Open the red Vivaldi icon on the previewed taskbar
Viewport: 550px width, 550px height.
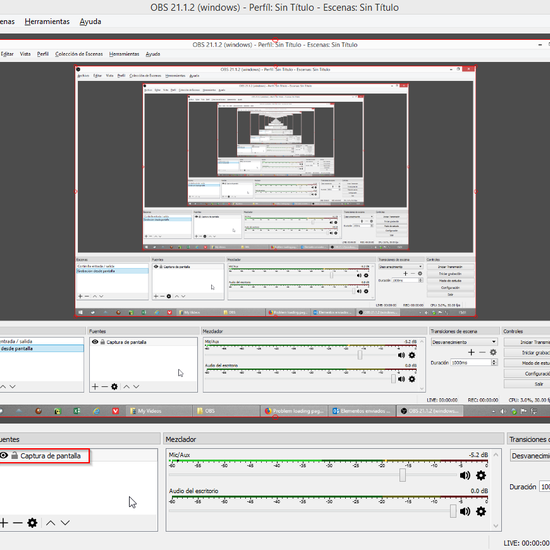point(115,411)
